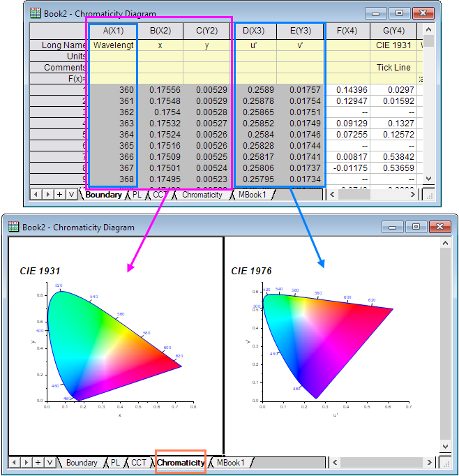Image resolution: width=459 pixels, height=476 pixels.
Task: Click horizontal scroll right arrow in bottom window
Action: [x=429, y=462]
